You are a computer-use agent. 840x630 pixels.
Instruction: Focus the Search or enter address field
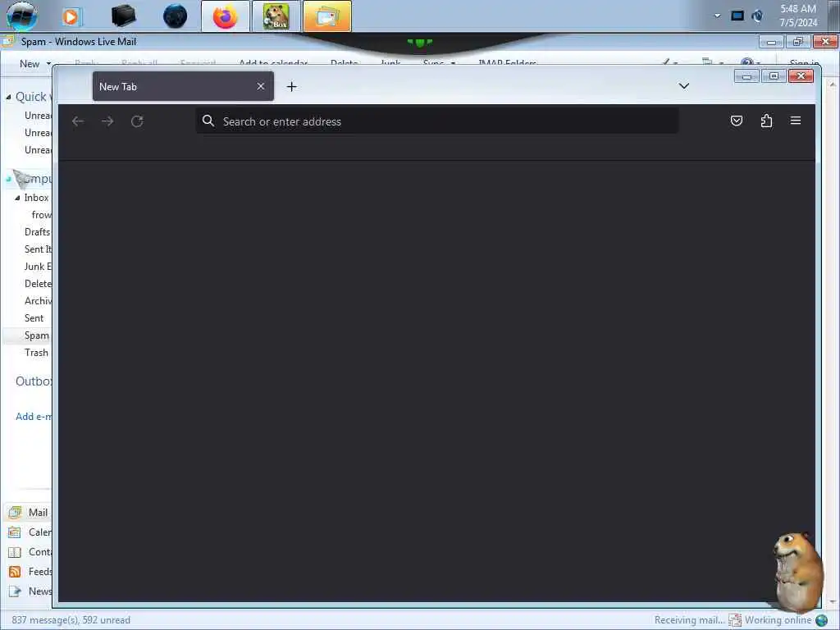[437, 121]
